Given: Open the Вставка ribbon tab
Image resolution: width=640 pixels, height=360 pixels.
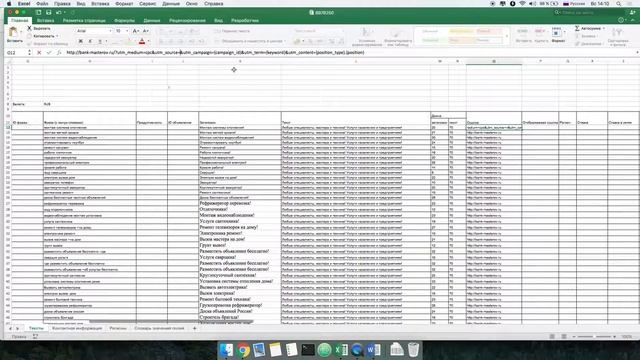Looking at the screenshot, I should [x=45, y=20].
